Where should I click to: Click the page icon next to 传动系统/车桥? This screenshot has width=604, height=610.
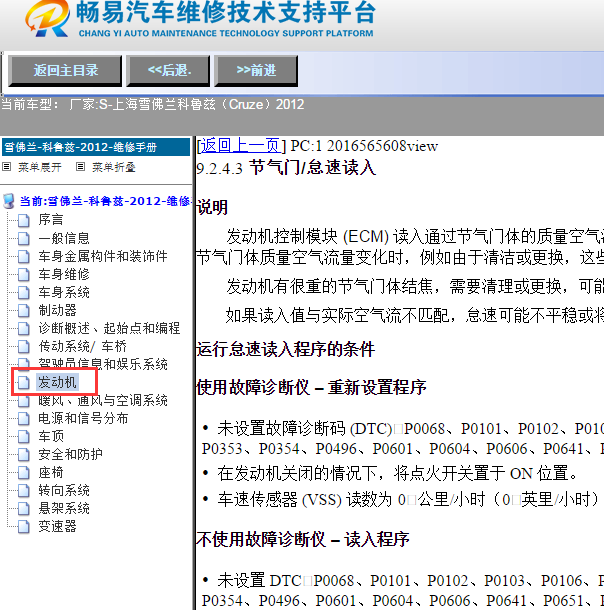[x=24, y=346]
